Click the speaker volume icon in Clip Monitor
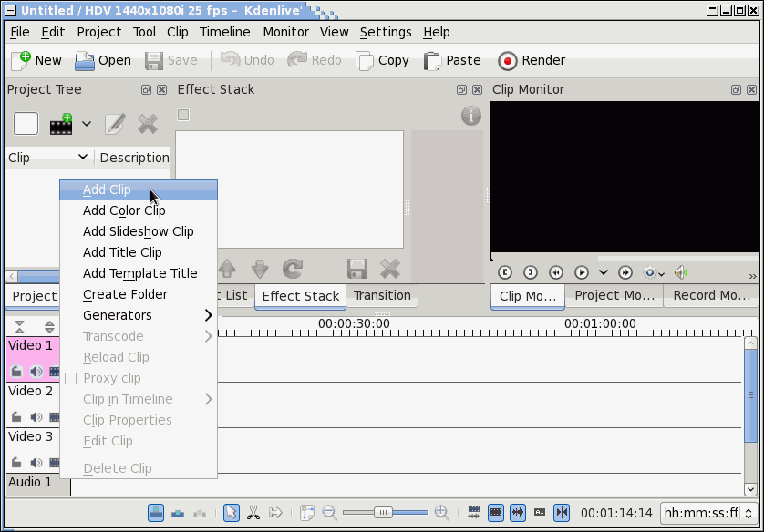 (681, 272)
